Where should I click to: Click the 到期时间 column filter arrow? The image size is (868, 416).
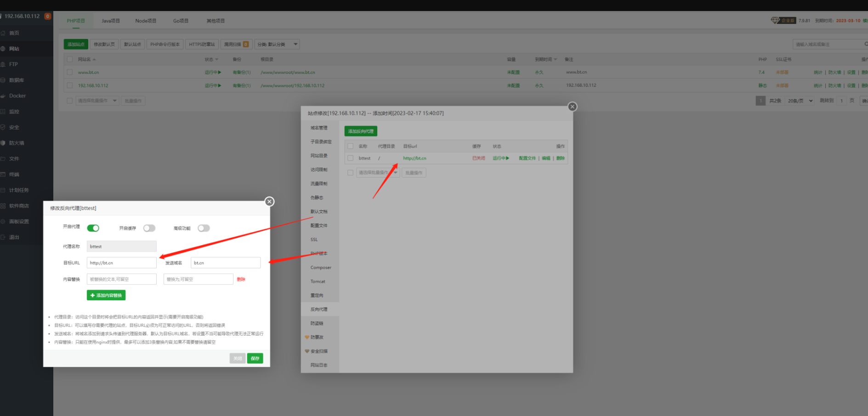pyautogui.click(x=555, y=60)
